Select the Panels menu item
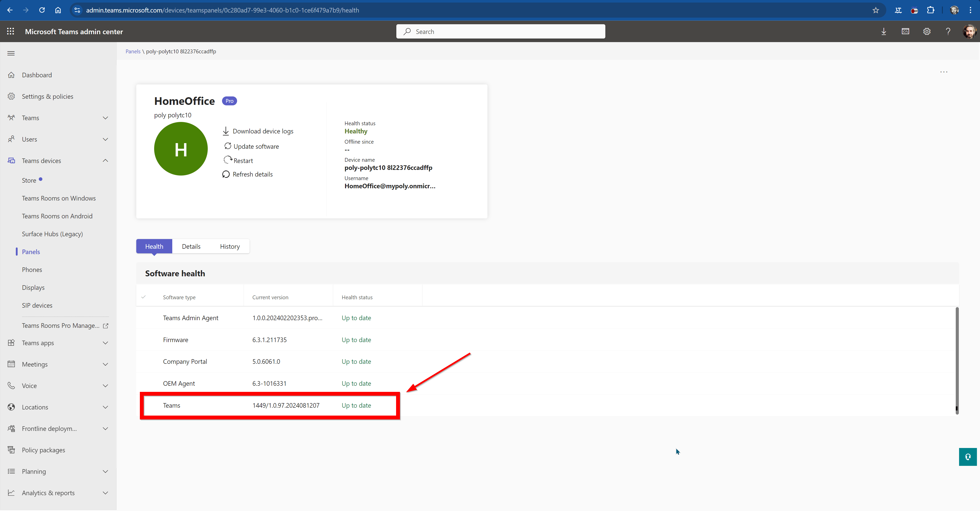Viewport: 980px width, 511px height. [31, 252]
